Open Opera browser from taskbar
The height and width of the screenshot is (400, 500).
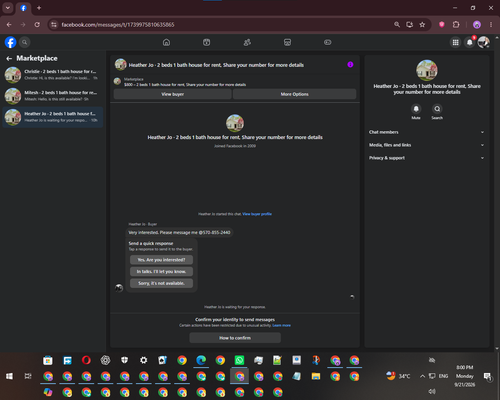click(86, 360)
